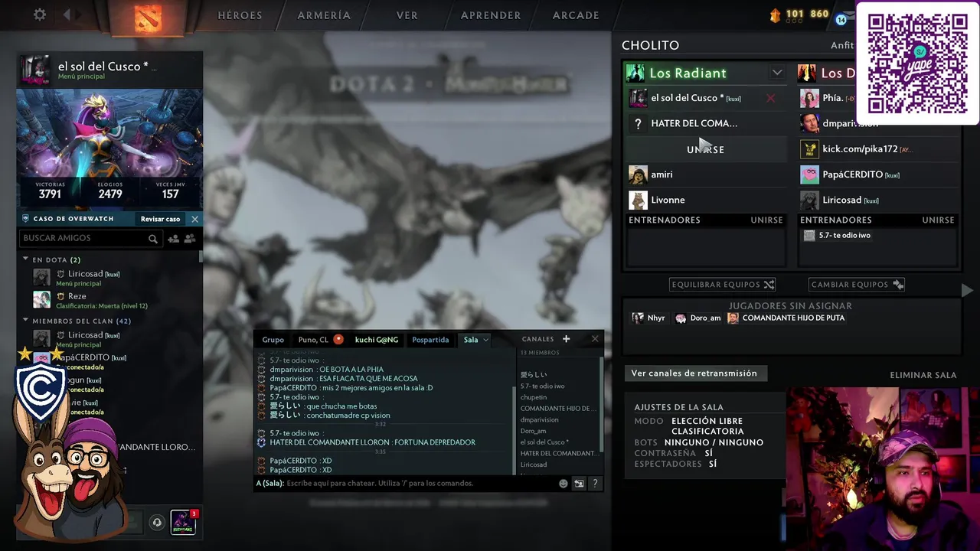
Task: Click the headset voice icon
Action: [x=157, y=523]
